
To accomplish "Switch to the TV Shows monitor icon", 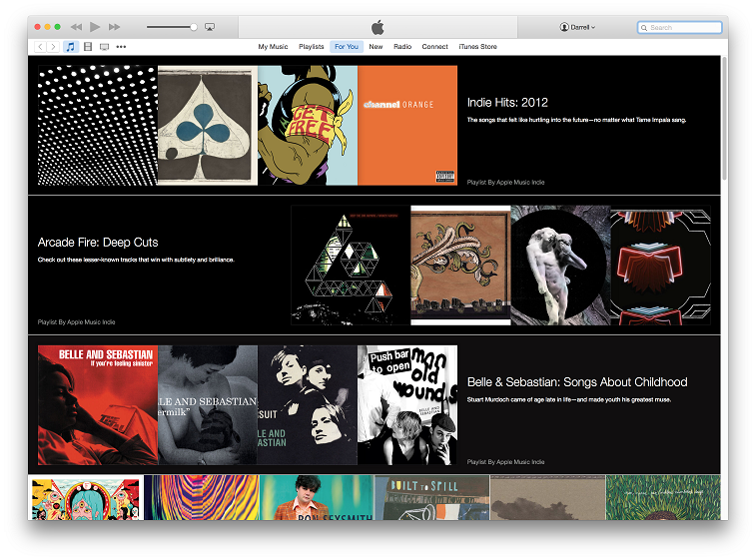I will pyautogui.click(x=104, y=47).
